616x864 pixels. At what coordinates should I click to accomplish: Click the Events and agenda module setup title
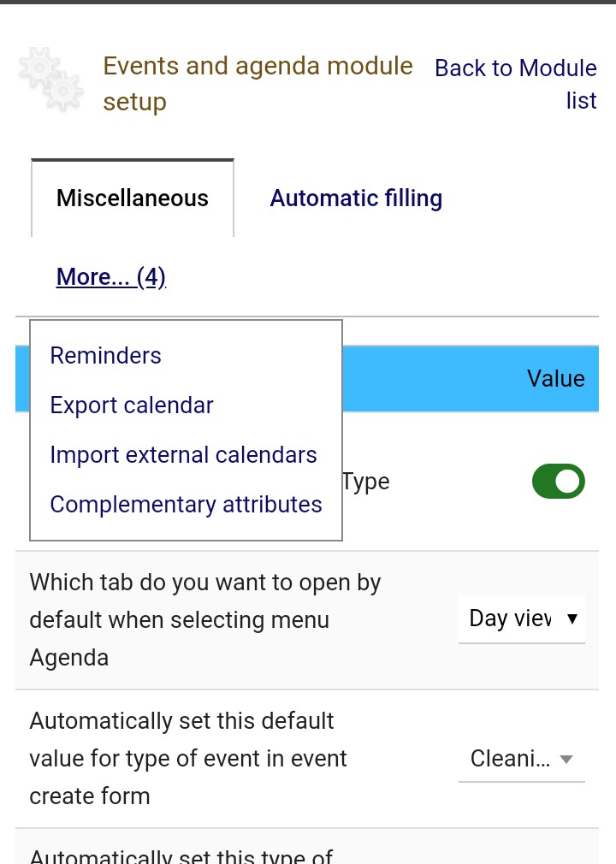258,84
